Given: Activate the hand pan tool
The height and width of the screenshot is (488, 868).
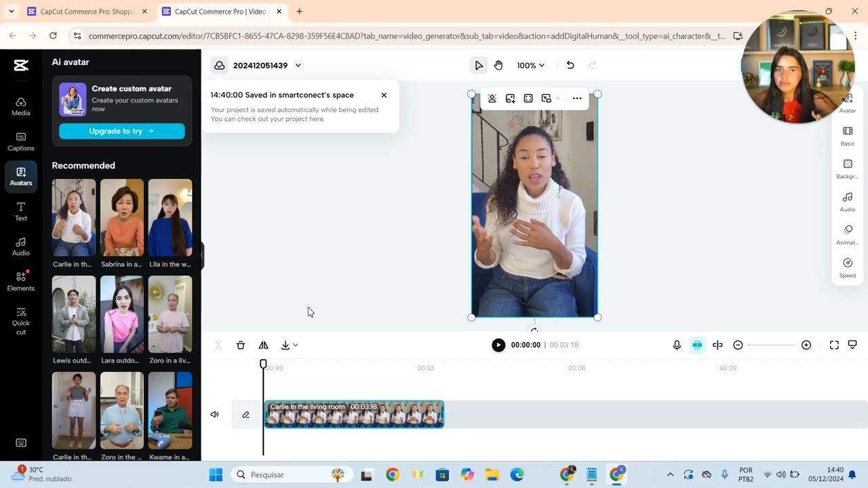Looking at the screenshot, I should coord(498,65).
